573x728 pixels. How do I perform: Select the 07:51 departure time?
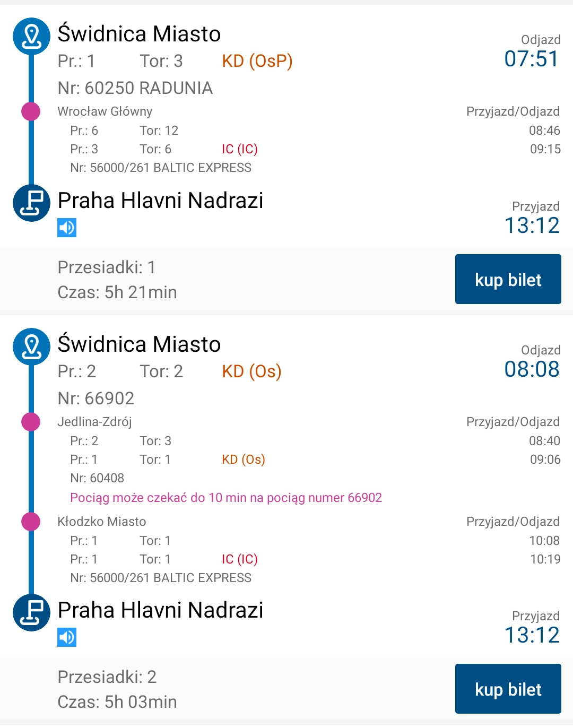coord(532,58)
